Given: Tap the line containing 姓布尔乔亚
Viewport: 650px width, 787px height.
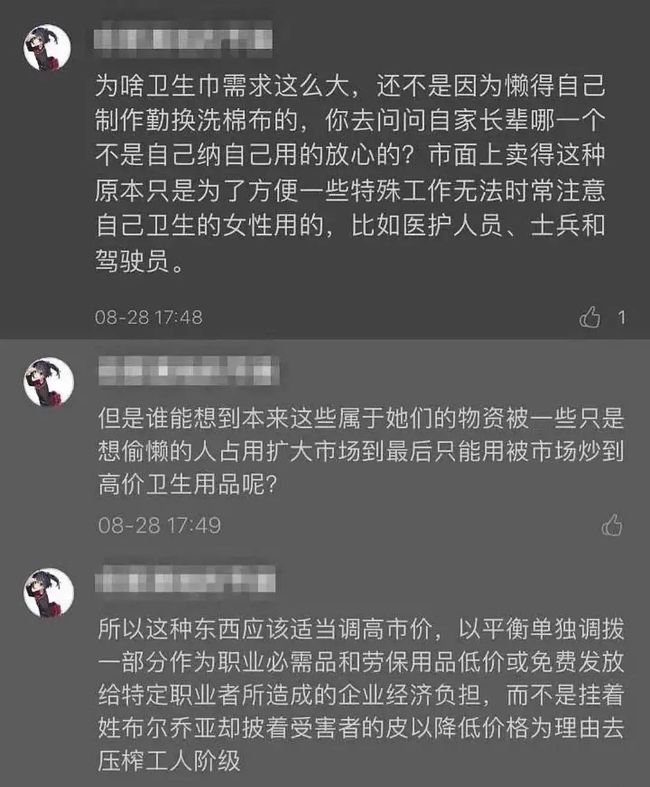Looking at the screenshot, I should pos(361,728).
